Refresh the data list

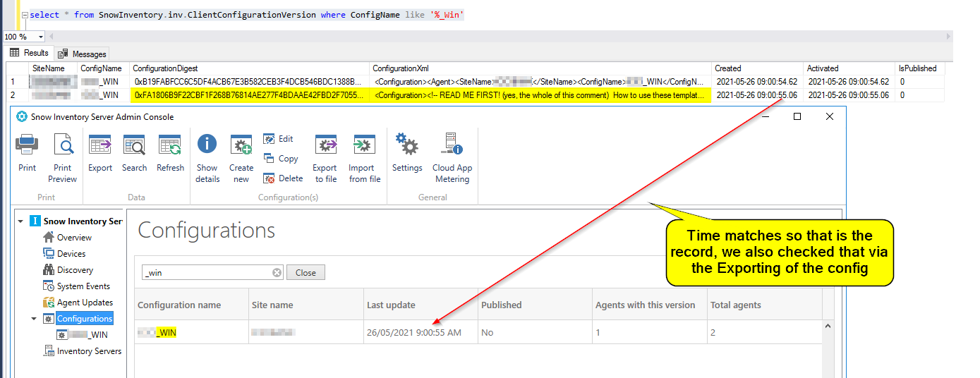tap(170, 153)
